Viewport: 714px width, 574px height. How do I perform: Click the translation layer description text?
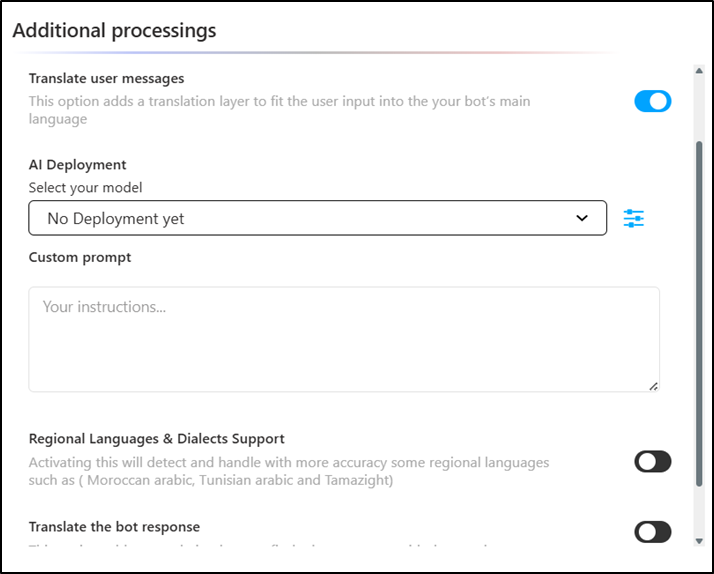coord(280,110)
